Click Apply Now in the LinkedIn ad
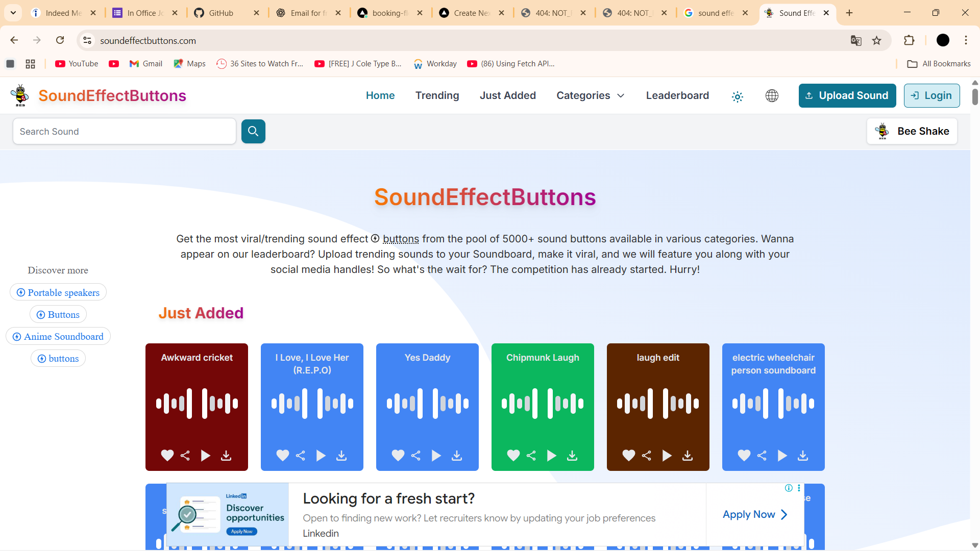This screenshot has height=551, width=980. pos(755,514)
